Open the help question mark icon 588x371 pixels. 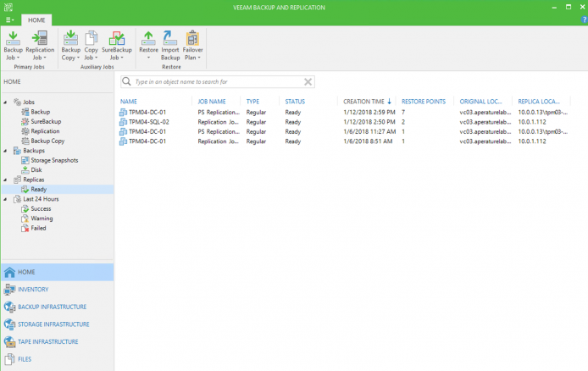(585, 19)
